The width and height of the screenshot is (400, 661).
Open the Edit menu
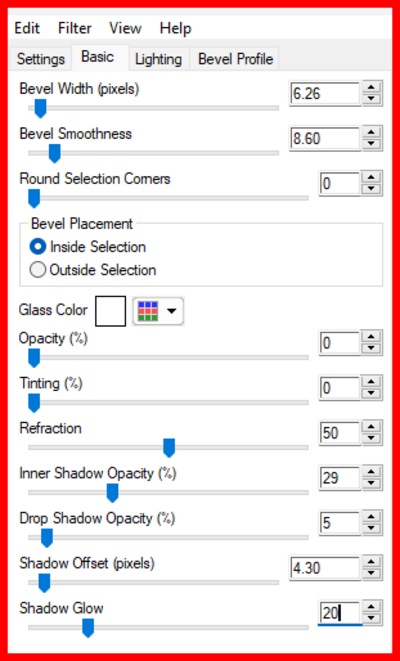pos(27,28)
